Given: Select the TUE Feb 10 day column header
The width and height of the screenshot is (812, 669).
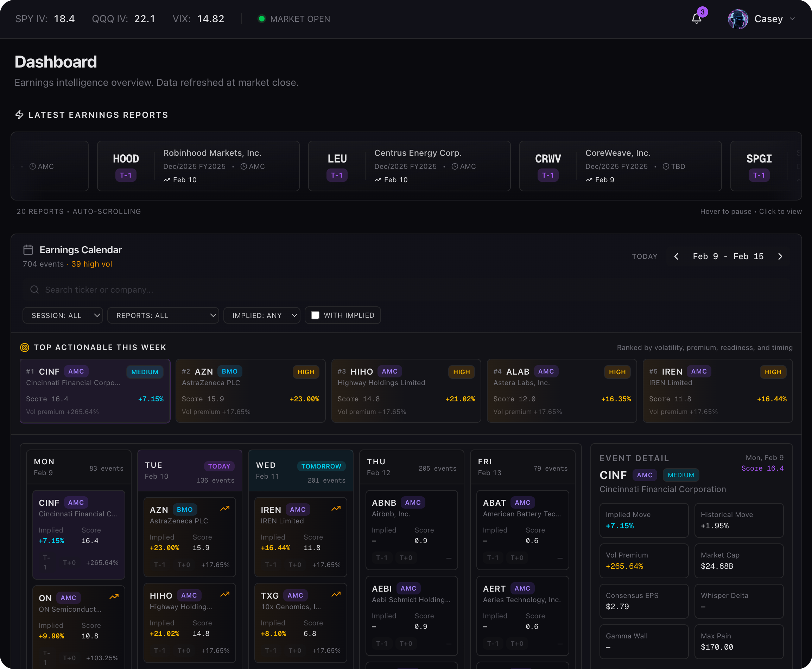Looking at the screenshot, I should [189, 471].
